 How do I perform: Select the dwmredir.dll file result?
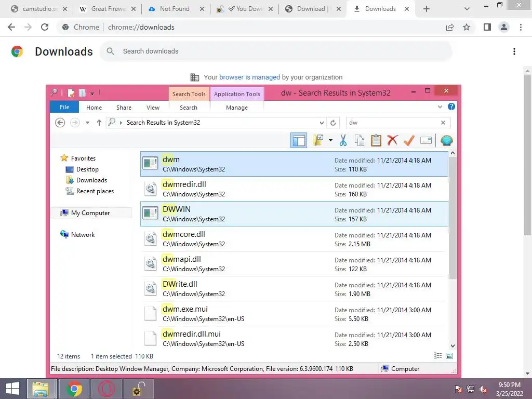click(294, 189)
